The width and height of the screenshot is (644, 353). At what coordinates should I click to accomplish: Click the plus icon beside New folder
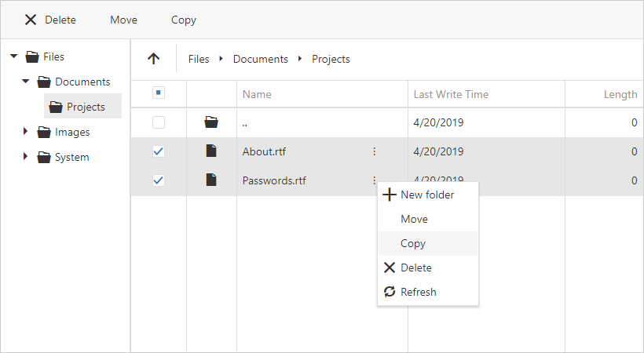[x=390, y=195]
